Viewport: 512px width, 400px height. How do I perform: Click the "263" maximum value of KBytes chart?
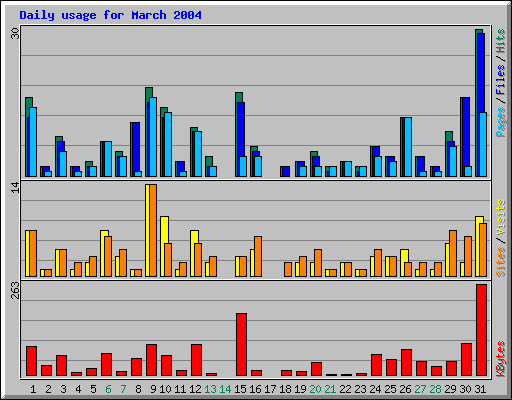click(x=15, y=290)
